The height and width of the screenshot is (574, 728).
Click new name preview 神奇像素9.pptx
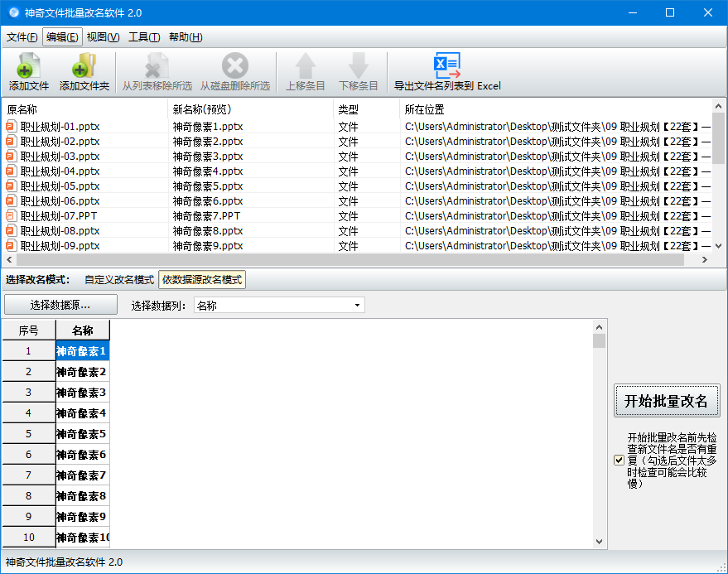(x=208, y=246)
